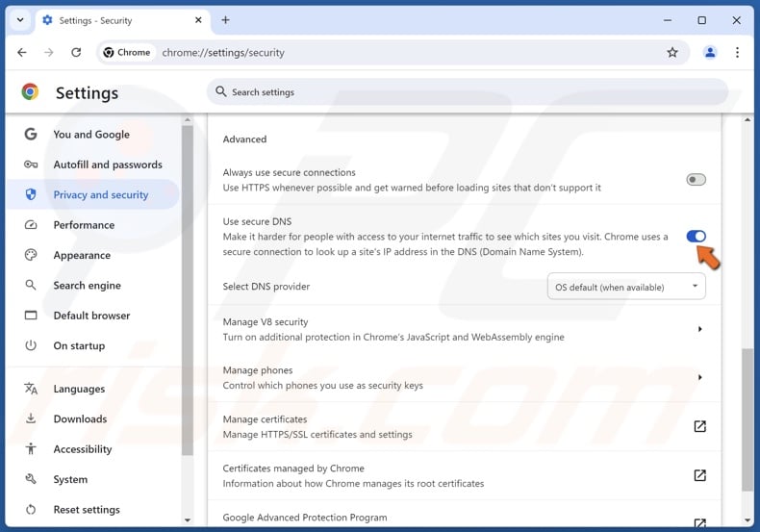
Task: Click the Manage phones title
Action: pyautogui.click(x=258, y=370)
